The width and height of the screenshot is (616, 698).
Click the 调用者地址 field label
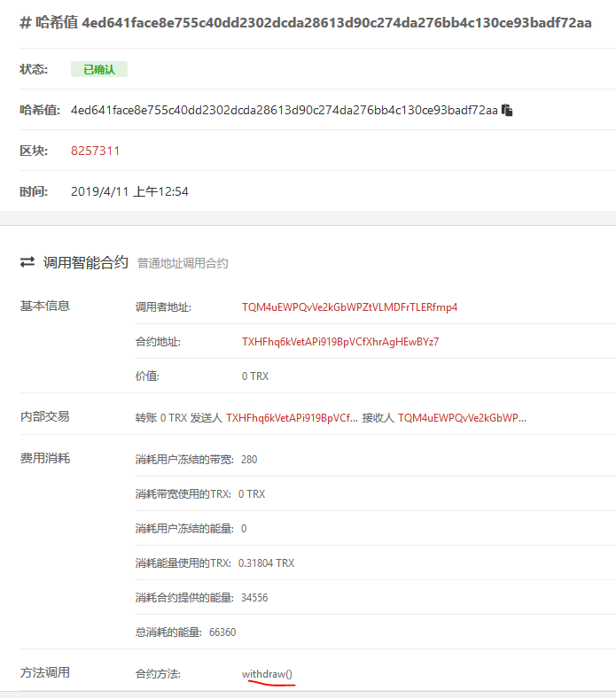(x=163, y=307)
